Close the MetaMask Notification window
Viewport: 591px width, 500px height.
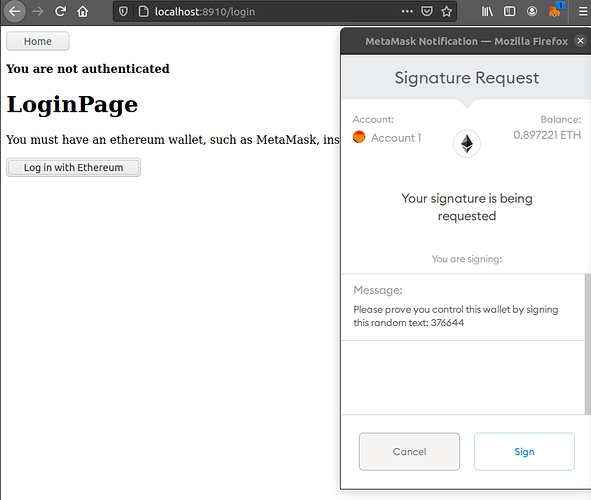(x=580, y=41)
